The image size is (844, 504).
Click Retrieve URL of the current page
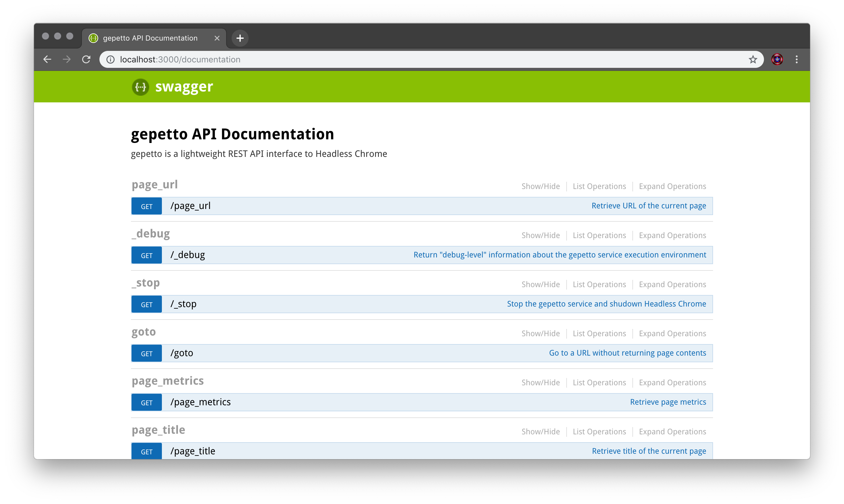648,206
